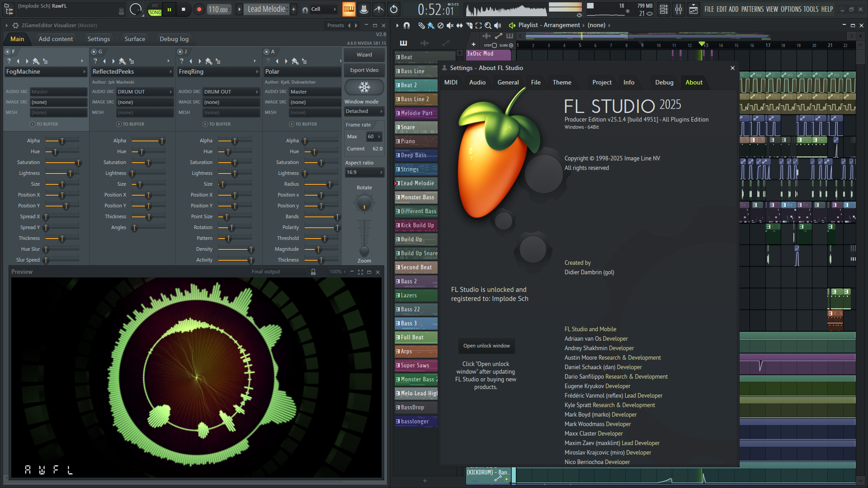This screenshot has width=868, height=488.
Task: Open the FogMachine effect dropdown
Action: 46,71
